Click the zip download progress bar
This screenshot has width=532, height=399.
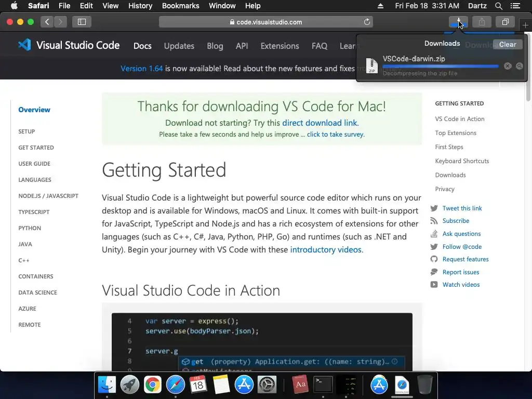click(441, 66)
